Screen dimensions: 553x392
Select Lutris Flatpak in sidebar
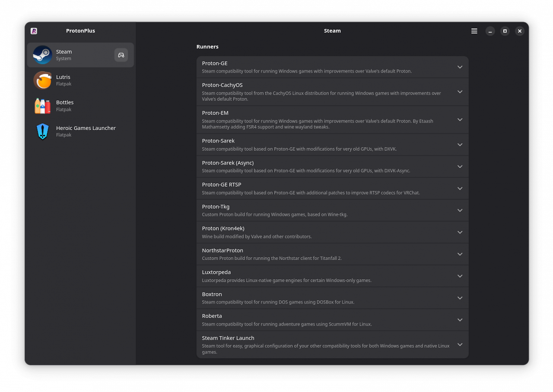pos(80,80)
